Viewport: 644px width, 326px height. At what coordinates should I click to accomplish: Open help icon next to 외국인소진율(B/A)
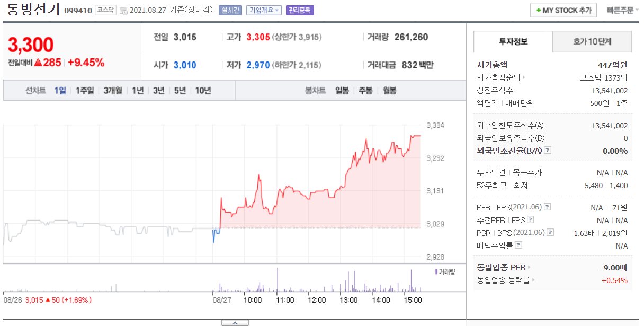coord(548,151)
